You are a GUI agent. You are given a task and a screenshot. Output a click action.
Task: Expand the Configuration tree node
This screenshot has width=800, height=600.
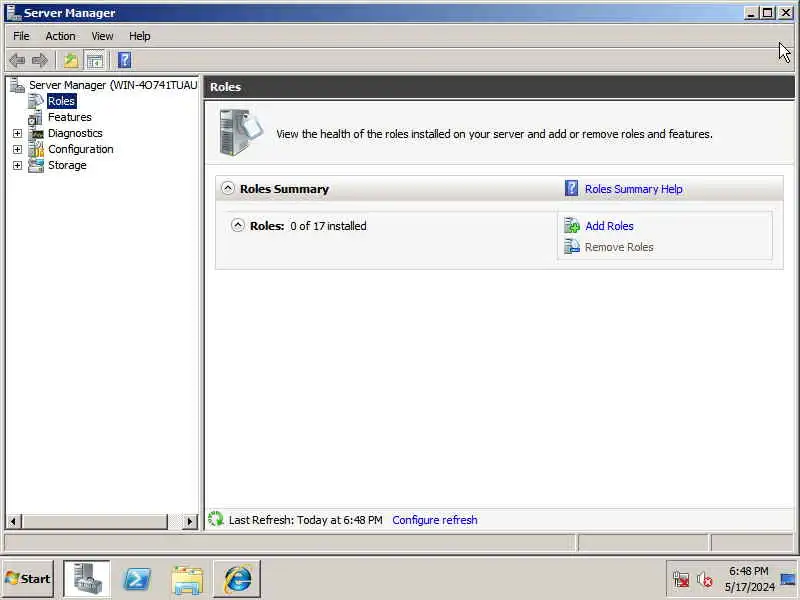[17, 149]
